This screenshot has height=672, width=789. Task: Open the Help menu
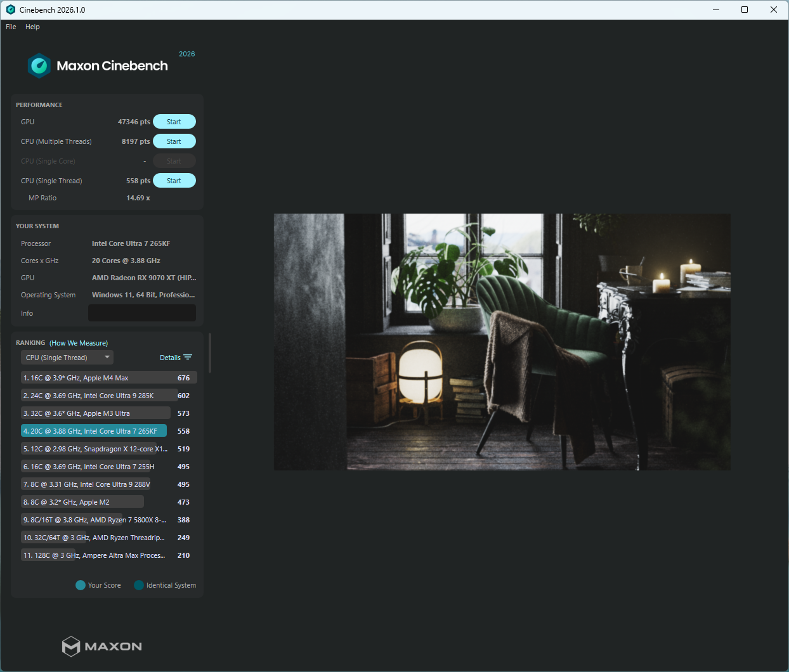(32, 27)
